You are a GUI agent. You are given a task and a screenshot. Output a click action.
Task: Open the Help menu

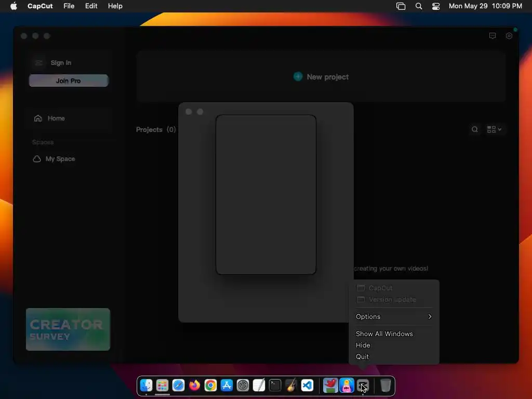tap(115, 6)
